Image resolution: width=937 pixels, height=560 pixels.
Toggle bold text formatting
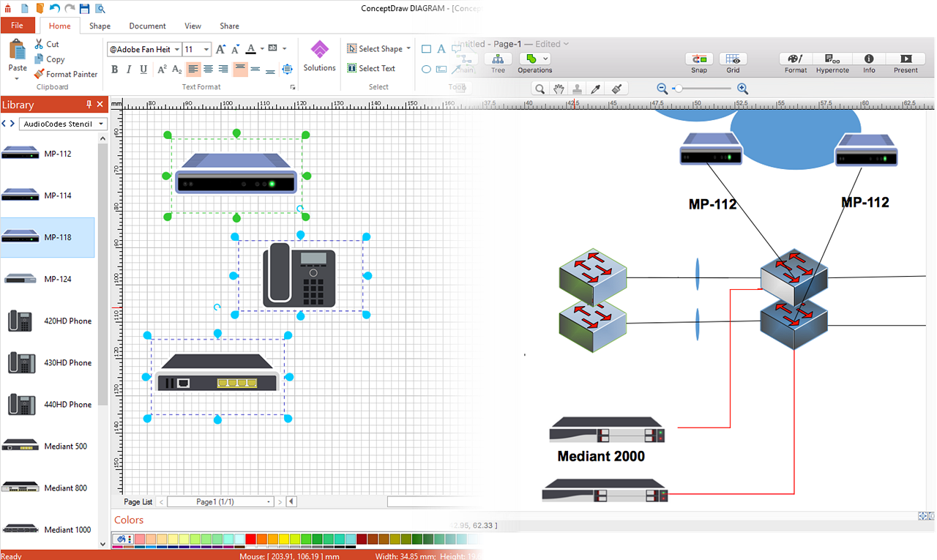click(x=115, y=70)
